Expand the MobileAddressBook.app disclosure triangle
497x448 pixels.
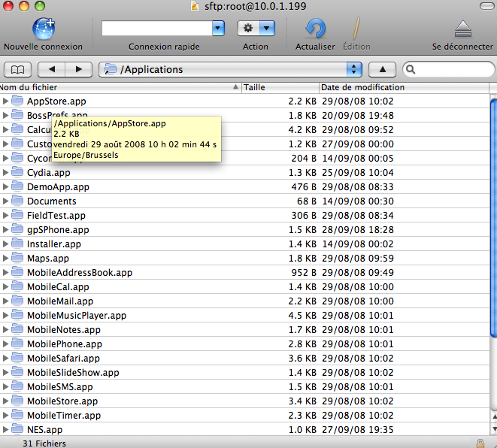(5, 272)
